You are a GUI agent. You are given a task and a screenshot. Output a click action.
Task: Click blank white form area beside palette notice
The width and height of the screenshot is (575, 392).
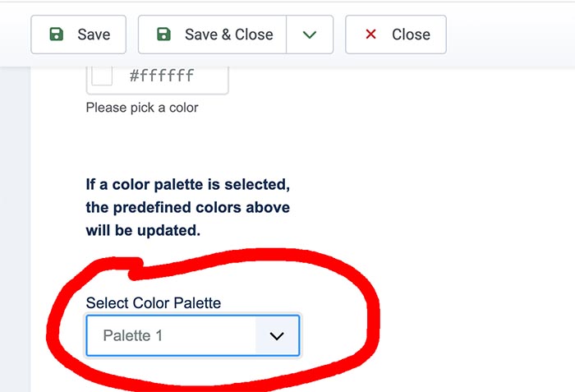point(433,207)
